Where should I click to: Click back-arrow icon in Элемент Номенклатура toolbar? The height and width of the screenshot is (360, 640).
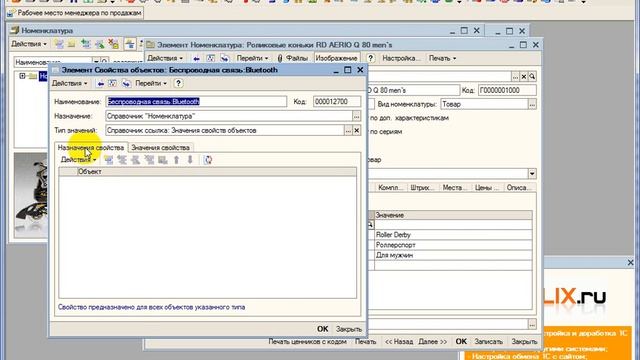(196, 59)
